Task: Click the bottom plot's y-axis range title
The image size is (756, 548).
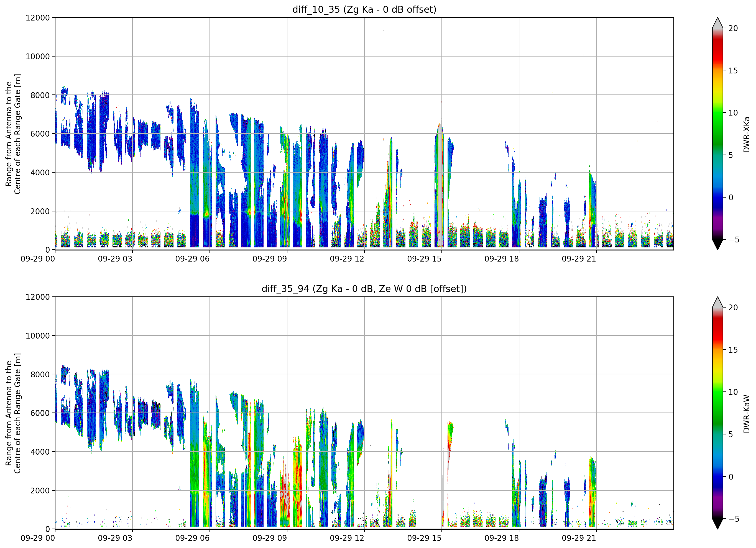Action: click(13, 413)
